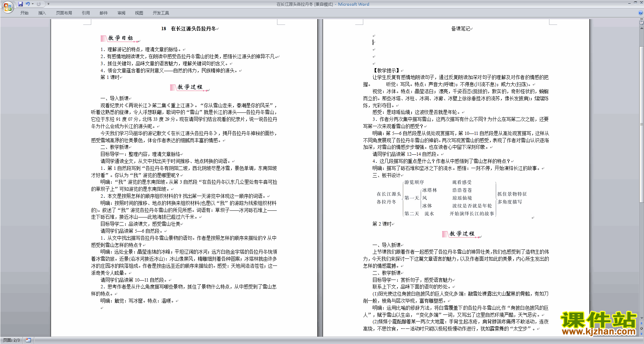Click '请同学们品读第 10—11 自然段' line

(x=134, y=280)
